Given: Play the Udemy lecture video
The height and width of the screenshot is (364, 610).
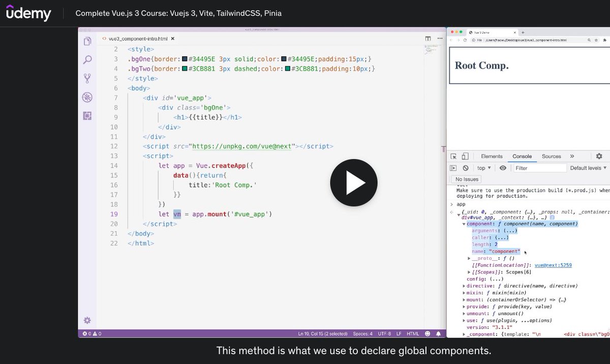Looking at the screenshot, I should pos(353,183).
